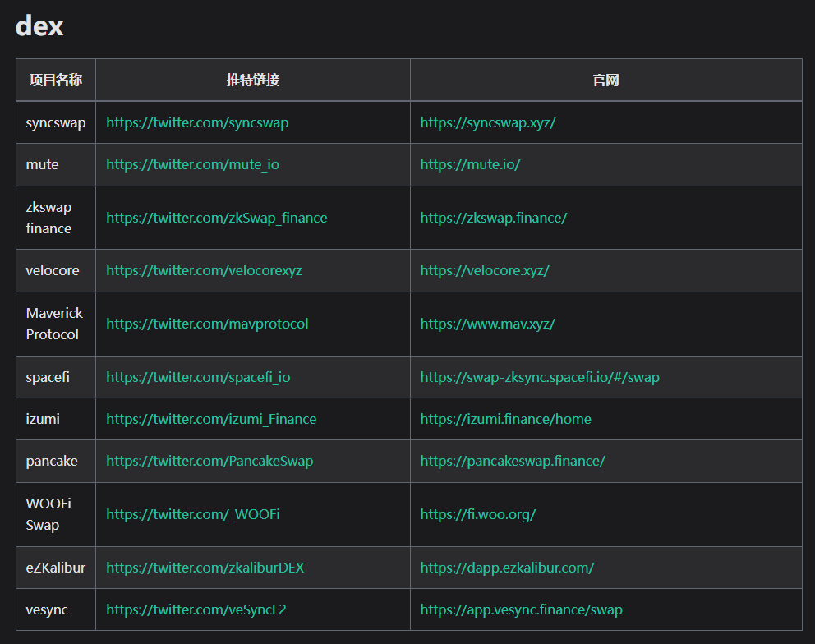Open the PancakeSwap Twitter link
Screen dimensions: 815x644
tap(210, 462)
